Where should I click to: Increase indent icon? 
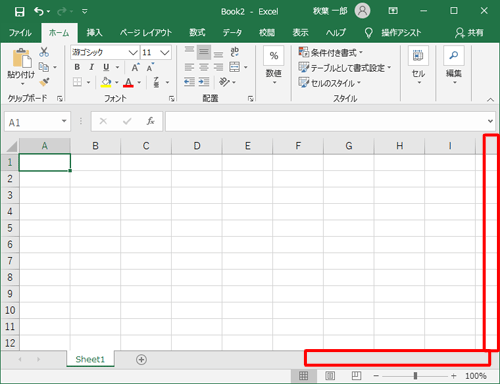tap(204, 82)
